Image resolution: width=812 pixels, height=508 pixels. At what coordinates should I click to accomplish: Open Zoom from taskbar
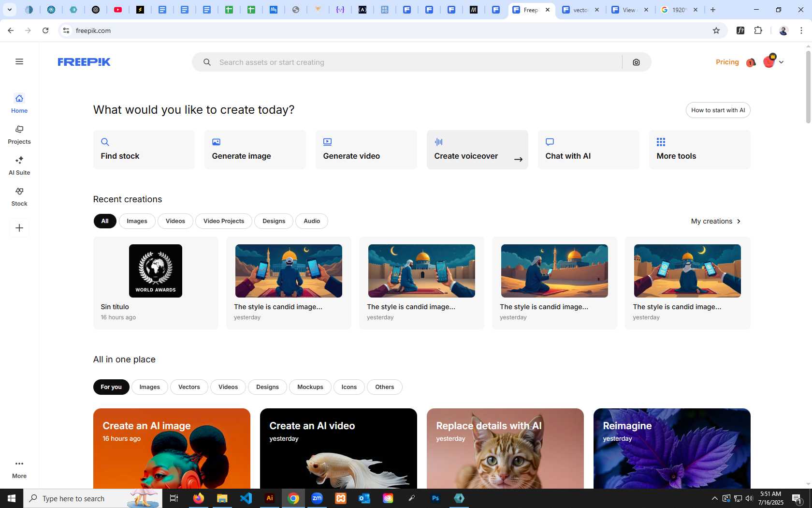click(317, 498)
